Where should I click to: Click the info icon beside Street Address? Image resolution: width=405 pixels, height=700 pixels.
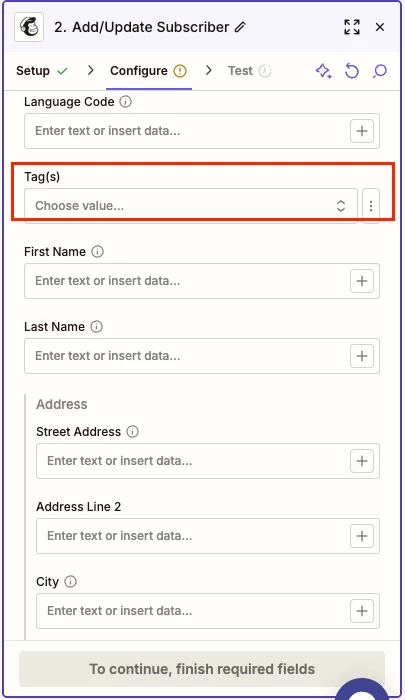(133, 432)
